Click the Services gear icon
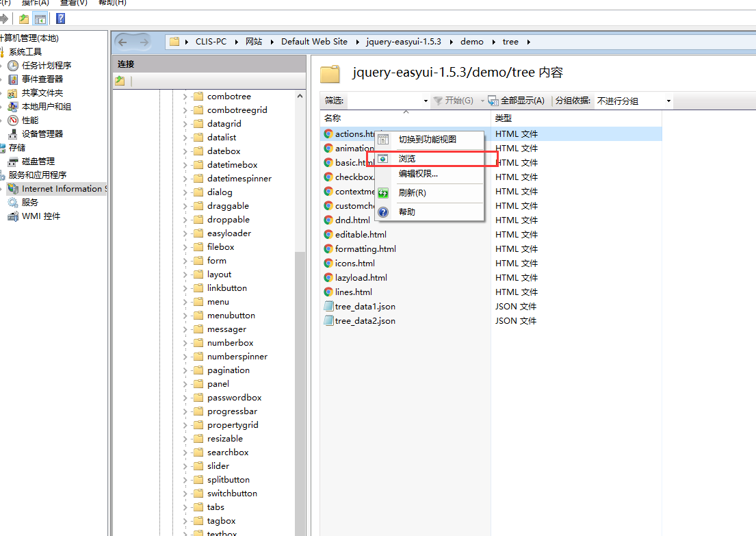 click(13, 203)
